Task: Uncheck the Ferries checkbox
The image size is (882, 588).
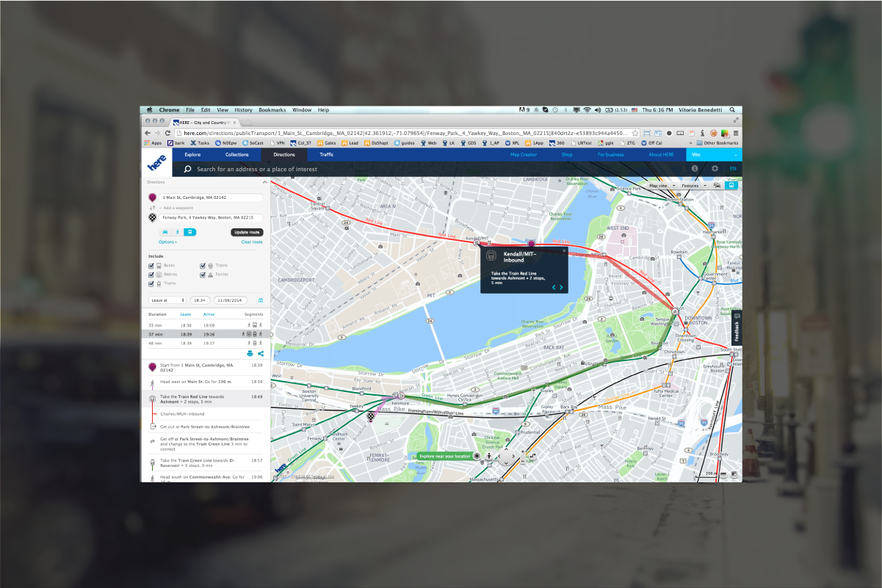Action: pos(203,274)
